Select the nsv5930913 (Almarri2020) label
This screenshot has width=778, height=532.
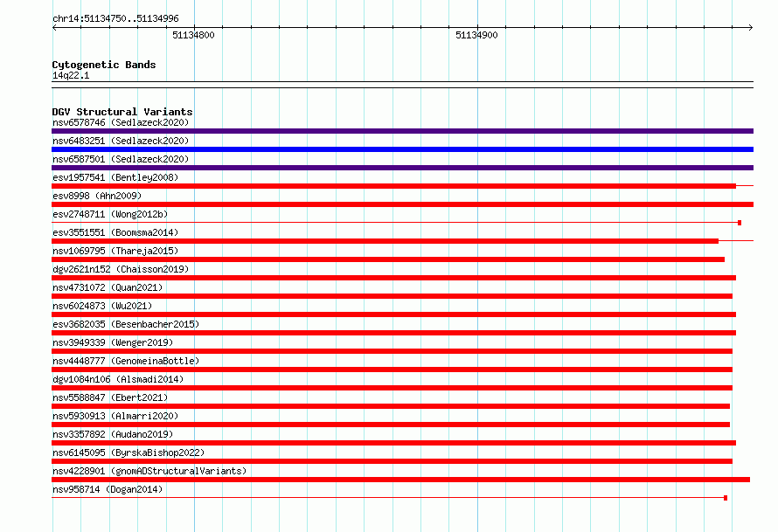(x=115, y=416)
